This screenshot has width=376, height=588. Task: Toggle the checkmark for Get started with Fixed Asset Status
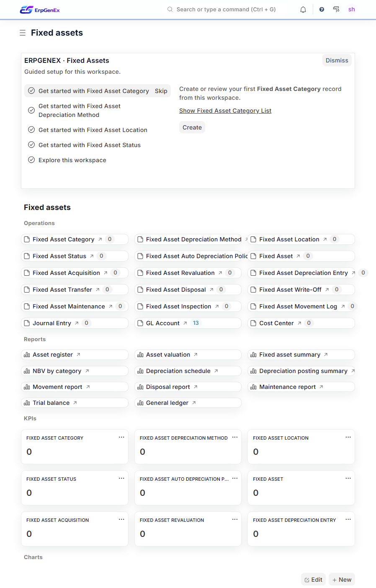(x=31, y=145)
